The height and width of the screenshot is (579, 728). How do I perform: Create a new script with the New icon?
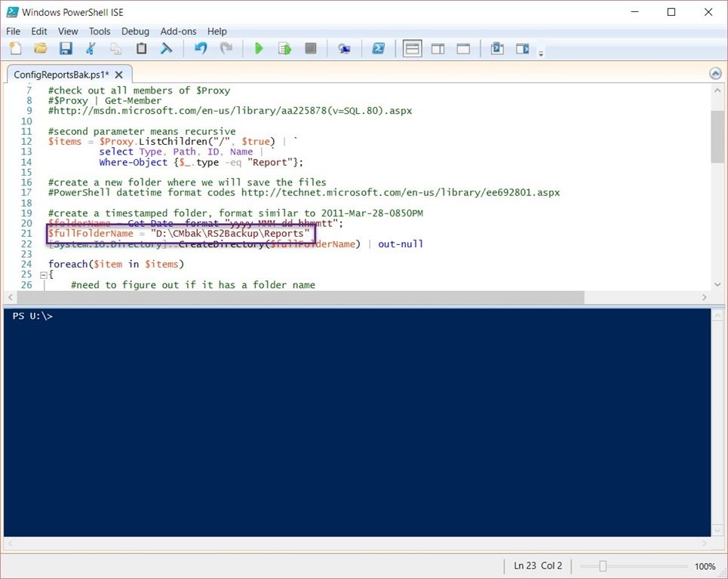tap(16, 48)
